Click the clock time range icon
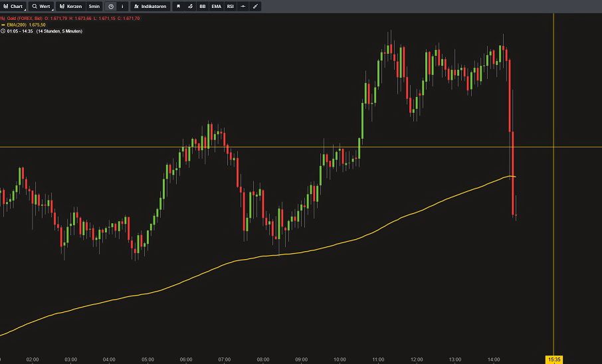 [x=111, y=6]
